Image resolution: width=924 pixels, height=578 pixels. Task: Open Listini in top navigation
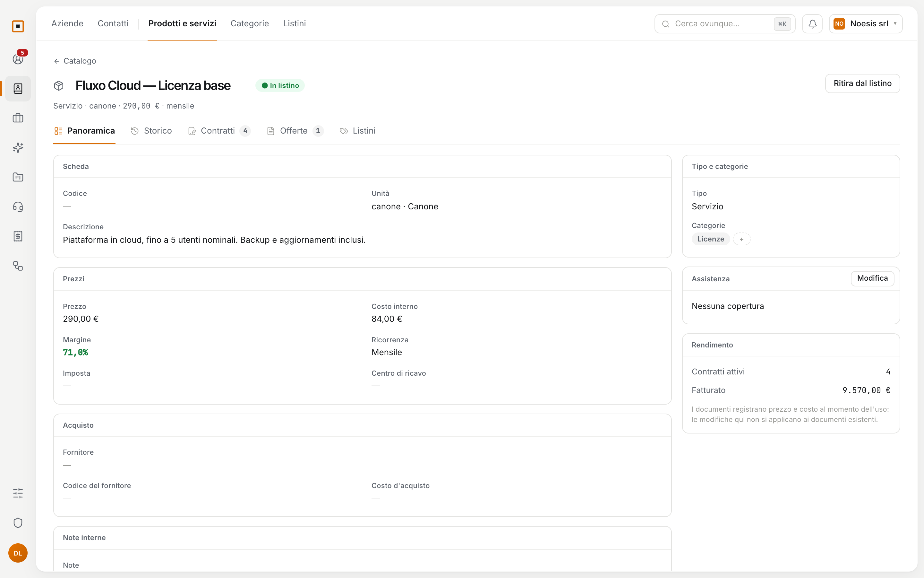(295, 23)
